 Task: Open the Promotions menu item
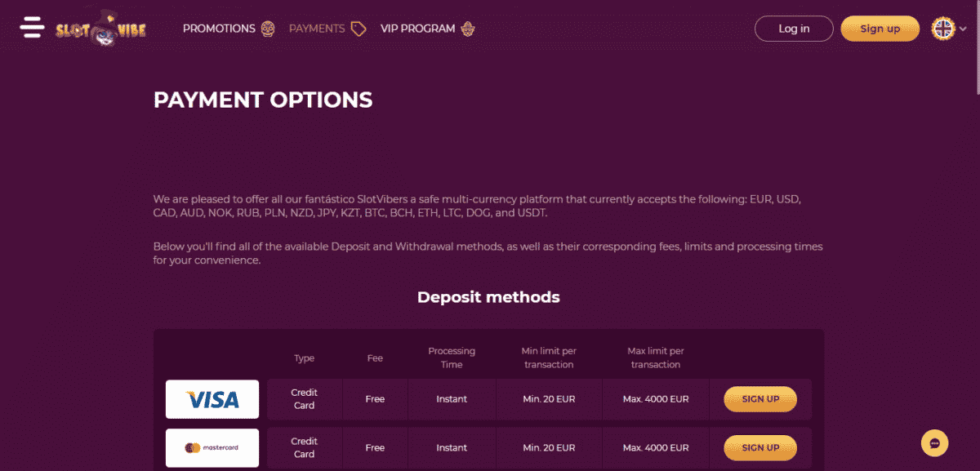219,29
